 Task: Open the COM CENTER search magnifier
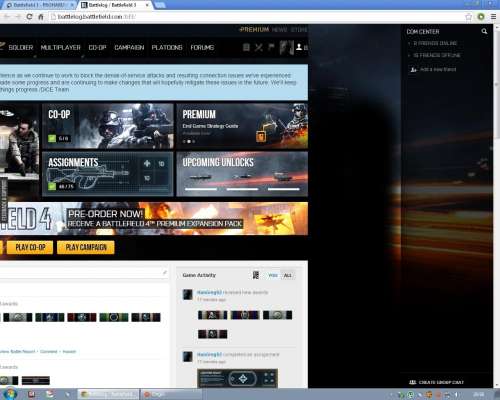point(484,31)
